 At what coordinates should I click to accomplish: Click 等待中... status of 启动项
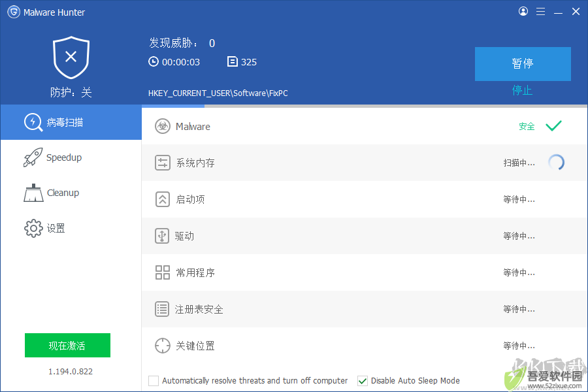tap(519, 199)
